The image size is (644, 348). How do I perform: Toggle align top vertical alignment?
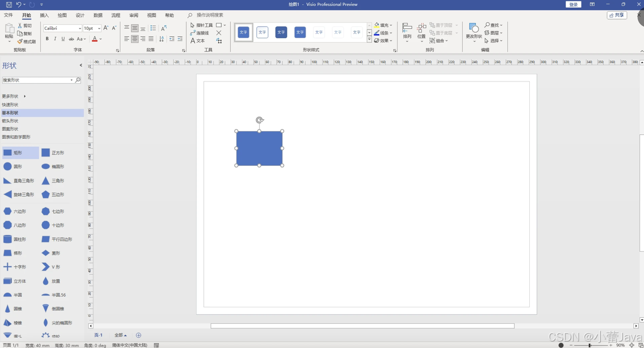pyautogui.click(x=127, y=28)
